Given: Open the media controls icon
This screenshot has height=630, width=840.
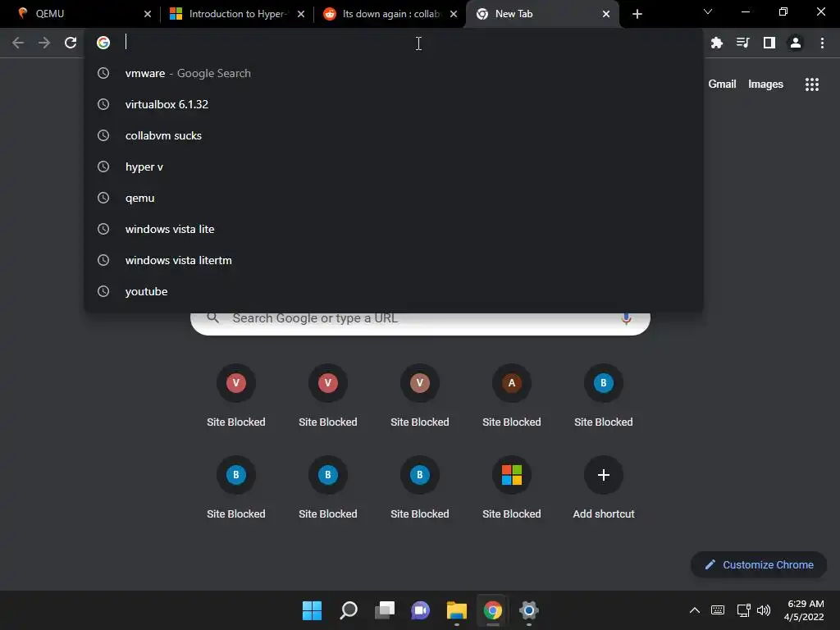Looking at the screenshot, I should [743, 43].
